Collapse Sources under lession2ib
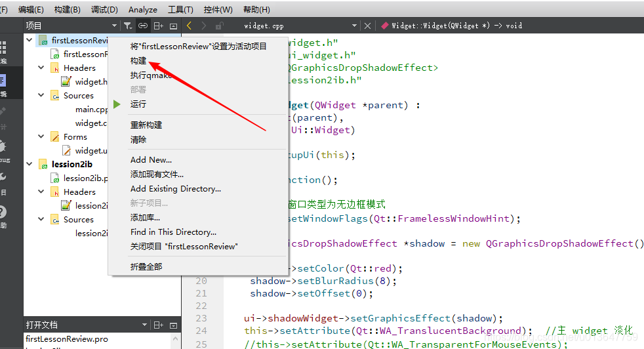644x349 pixels. [x=41, y=219]
